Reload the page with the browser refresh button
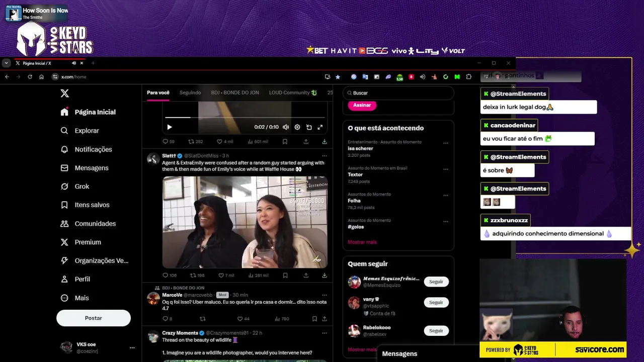The width and height of the screenshot is (644, 362). point(30,77)
